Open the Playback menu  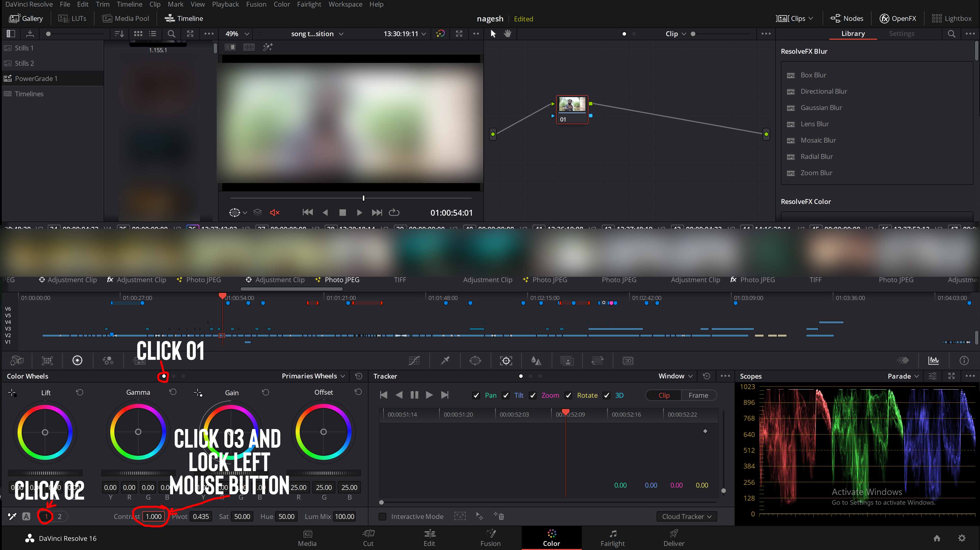click(225, 4)
